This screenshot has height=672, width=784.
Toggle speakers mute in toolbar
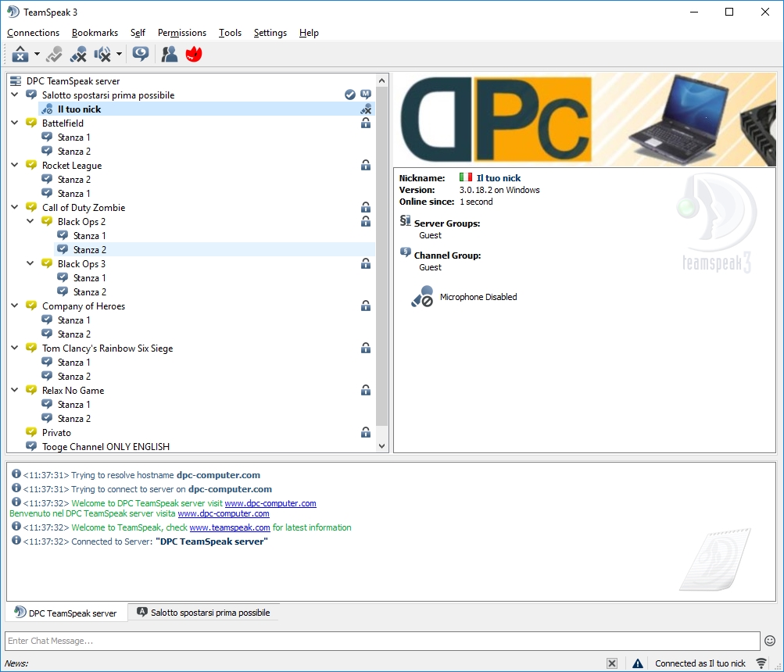pyautogui.click(x=102, y=54)
